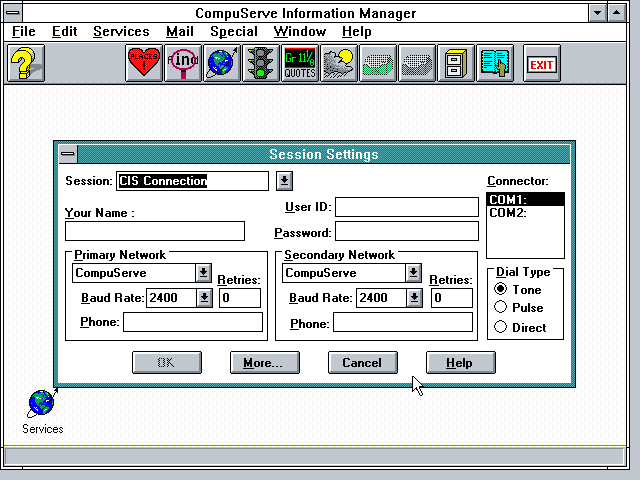Click the Password input field
The image size is (640, 480).
point(407,231)
